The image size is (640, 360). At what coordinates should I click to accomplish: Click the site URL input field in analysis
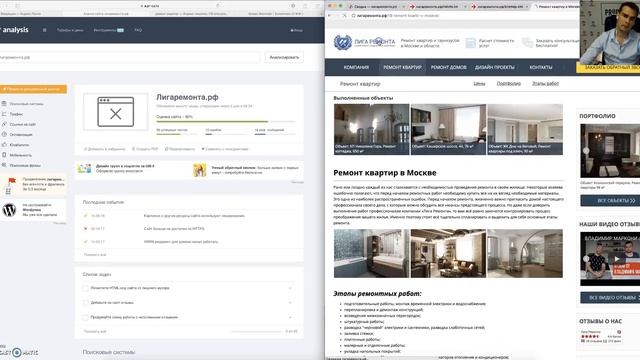pyautogui.click(x=129, y=58)
